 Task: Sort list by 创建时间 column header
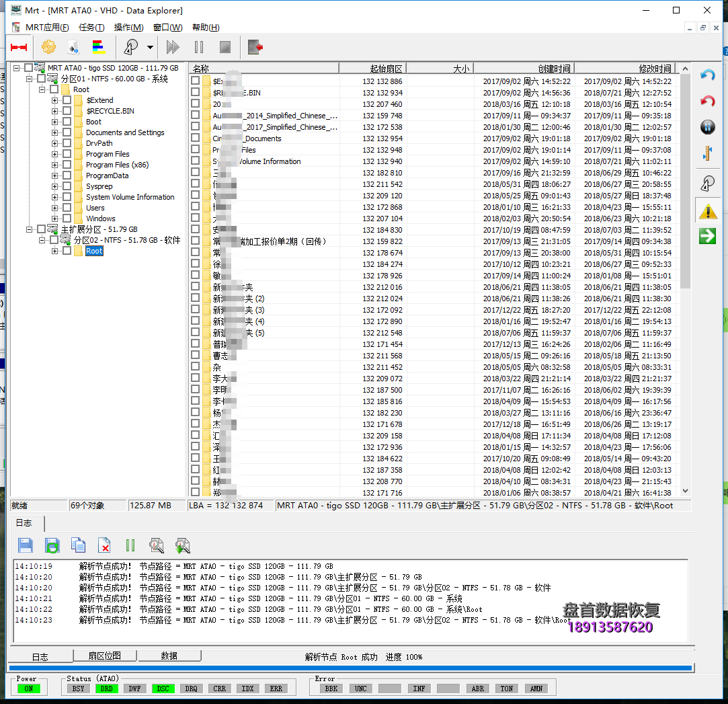pos(524,69)
